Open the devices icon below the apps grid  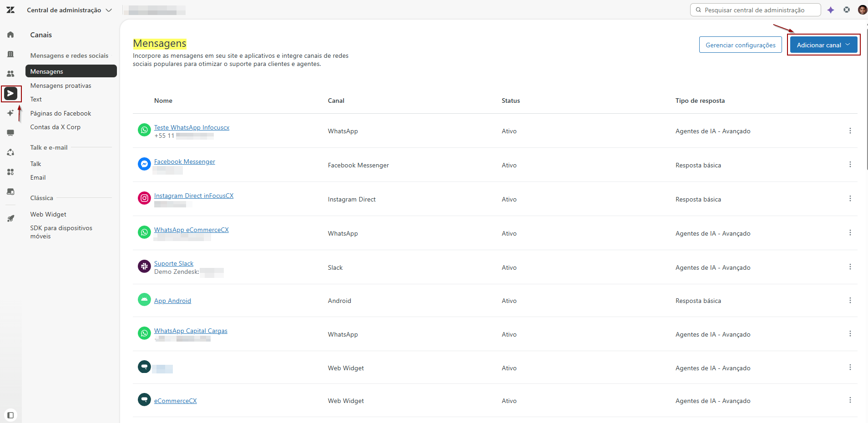pyautogui.click(x=10, y=191)
